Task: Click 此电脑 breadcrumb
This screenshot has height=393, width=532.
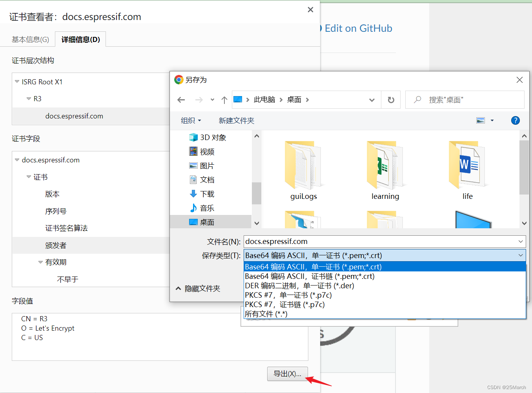Action: coord(264,100)
